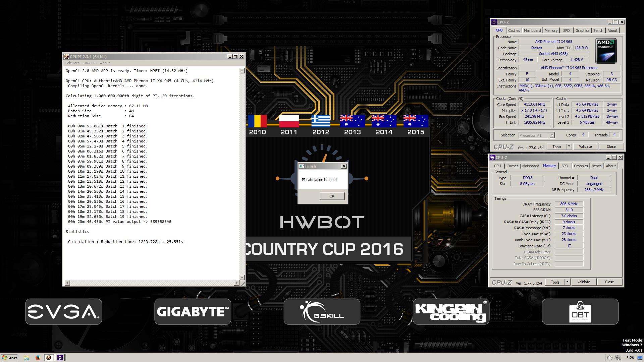Switch to Memory tab in upper CPU-Z

[x=551, y=31]
